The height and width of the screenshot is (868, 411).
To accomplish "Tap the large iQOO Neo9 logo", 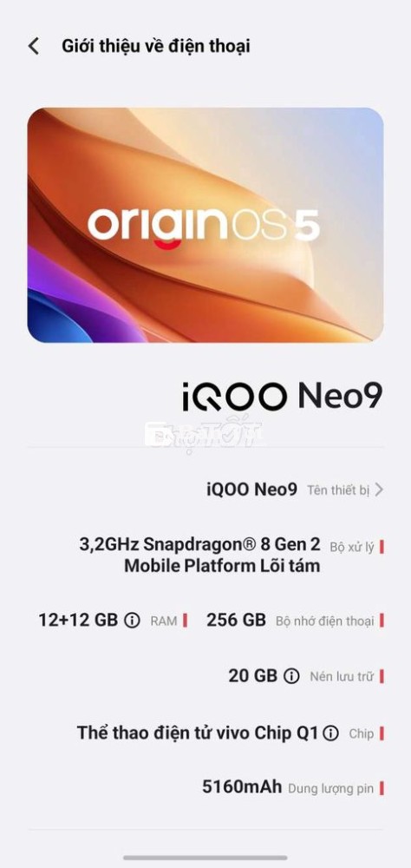I will [283, 397].
